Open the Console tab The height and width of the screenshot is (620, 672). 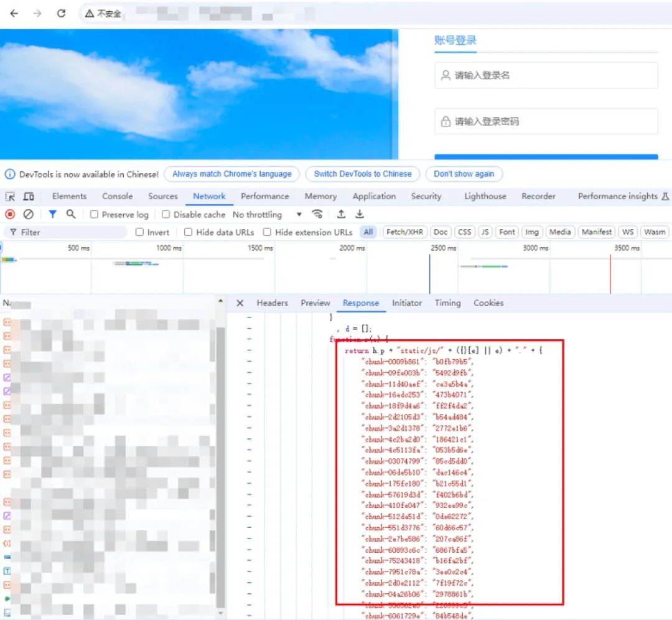click(x=118, y=196)
